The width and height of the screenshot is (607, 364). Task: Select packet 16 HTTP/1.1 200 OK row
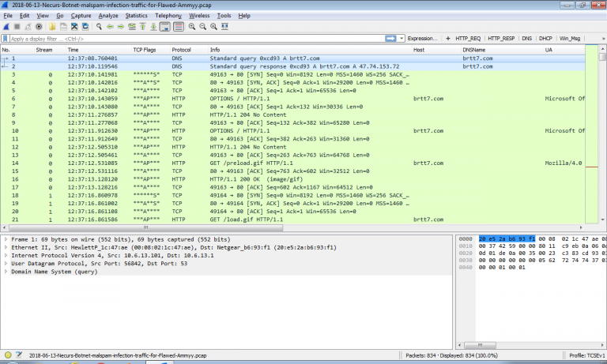[x=292, y=179]
